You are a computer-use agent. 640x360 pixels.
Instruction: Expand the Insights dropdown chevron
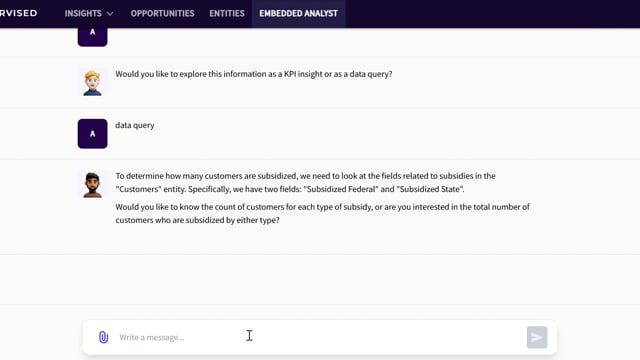110,13
